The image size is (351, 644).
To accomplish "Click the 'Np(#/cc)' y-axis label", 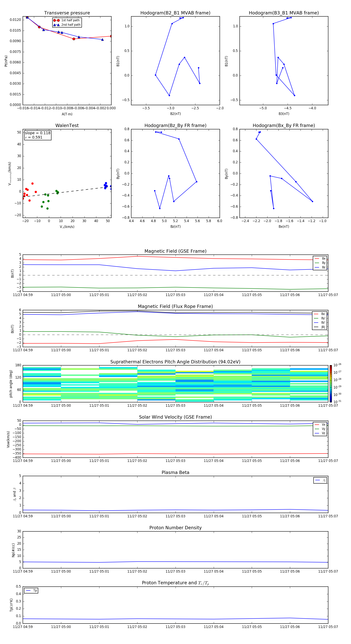I will [x=13, y=550].
